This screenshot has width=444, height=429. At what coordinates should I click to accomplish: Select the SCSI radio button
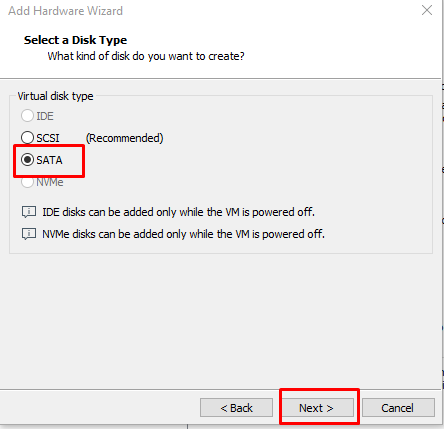[27, 138]
